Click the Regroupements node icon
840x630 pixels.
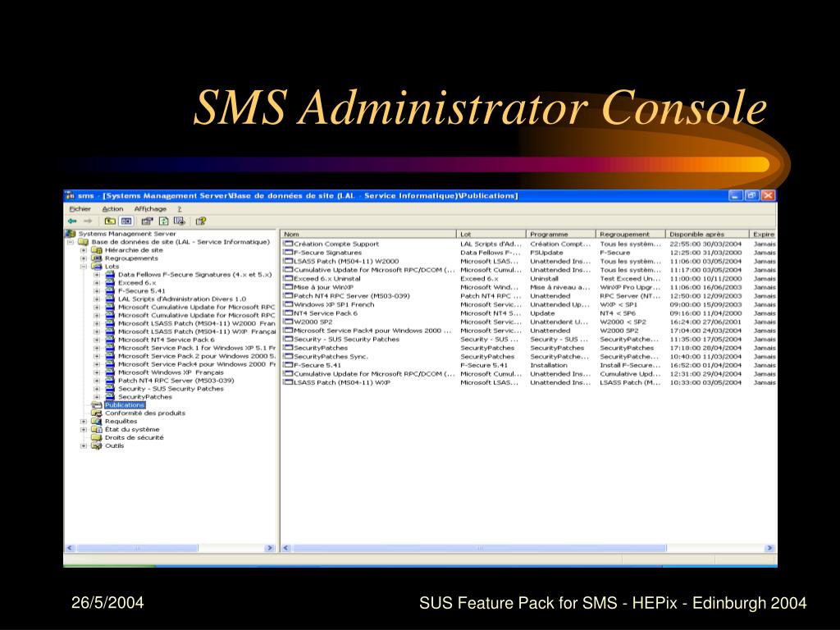coord(97,258)
